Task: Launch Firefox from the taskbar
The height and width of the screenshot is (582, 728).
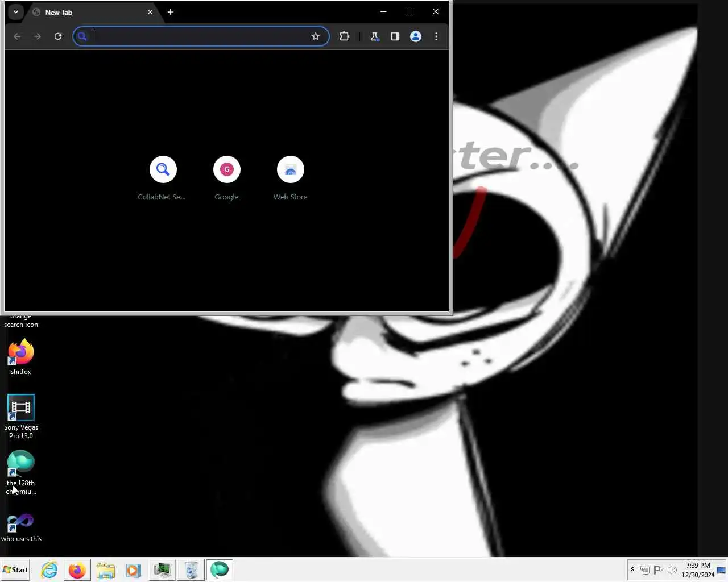Action: click(77, 569)
